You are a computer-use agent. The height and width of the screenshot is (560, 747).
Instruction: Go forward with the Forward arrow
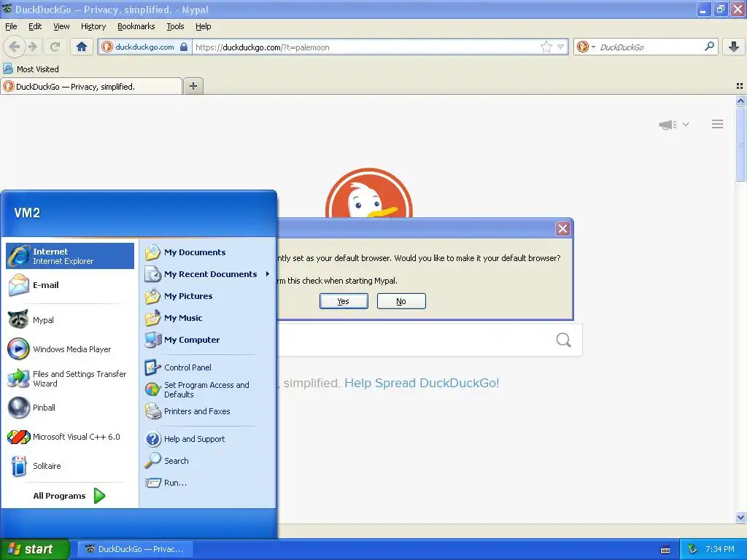pyautogui.click(x=32, y=47)
